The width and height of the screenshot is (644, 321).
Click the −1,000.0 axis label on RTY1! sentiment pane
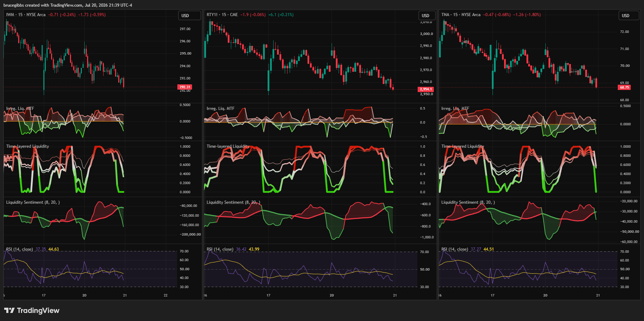[427, 237]
